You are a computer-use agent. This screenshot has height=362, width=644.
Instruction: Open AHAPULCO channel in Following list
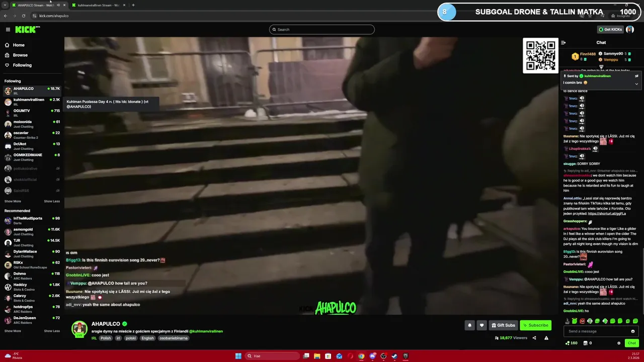point(32,90)
